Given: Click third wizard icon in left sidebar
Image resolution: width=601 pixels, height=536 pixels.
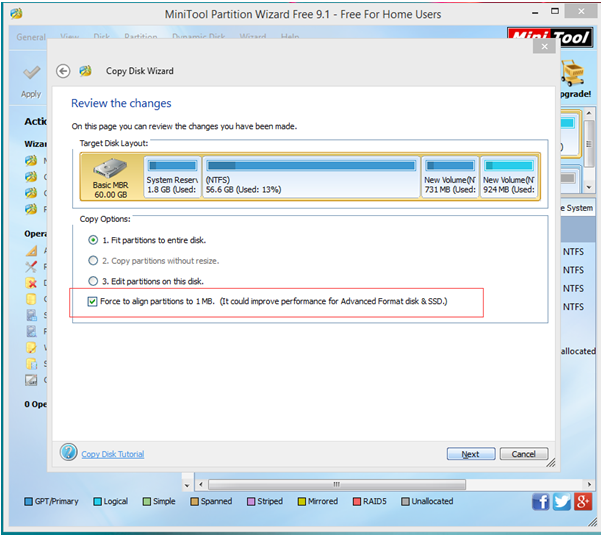Looking at the screenshot, I should tap(31, 193).
